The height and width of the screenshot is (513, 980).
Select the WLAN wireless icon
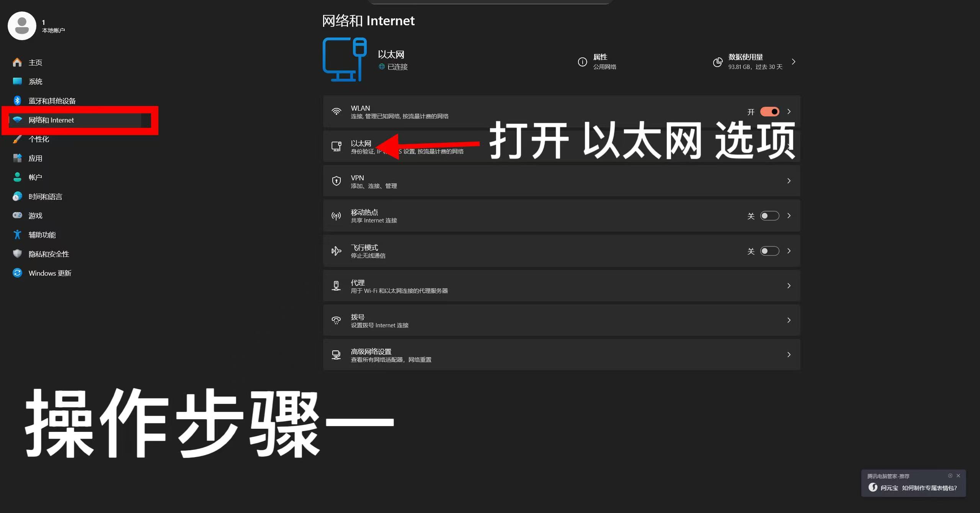point(336,111)
